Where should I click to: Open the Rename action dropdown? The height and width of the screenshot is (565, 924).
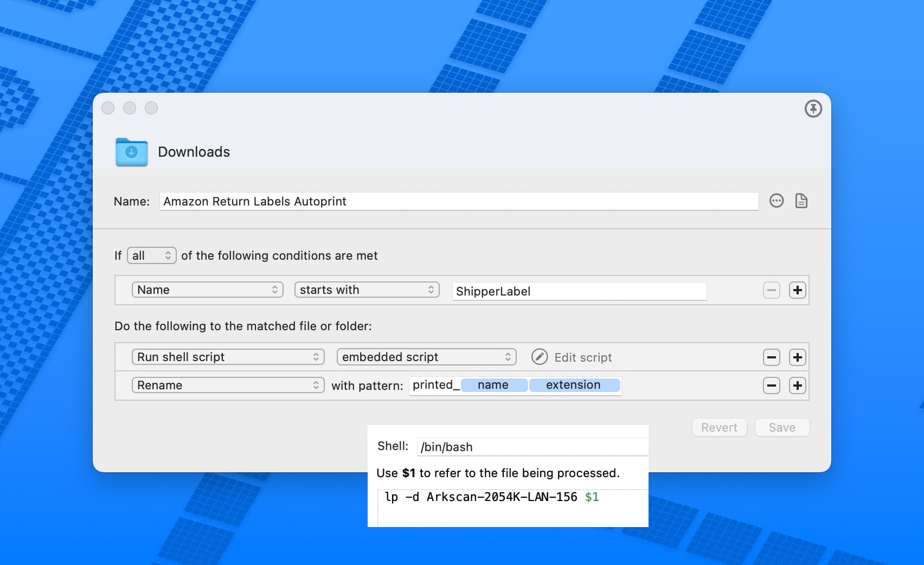(x=228, y=386)
